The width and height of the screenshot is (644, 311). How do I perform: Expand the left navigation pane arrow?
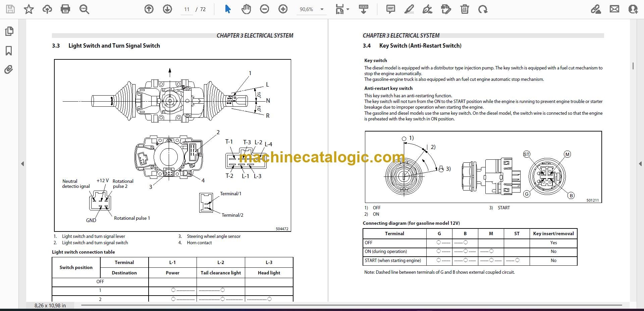click(22, 164)
